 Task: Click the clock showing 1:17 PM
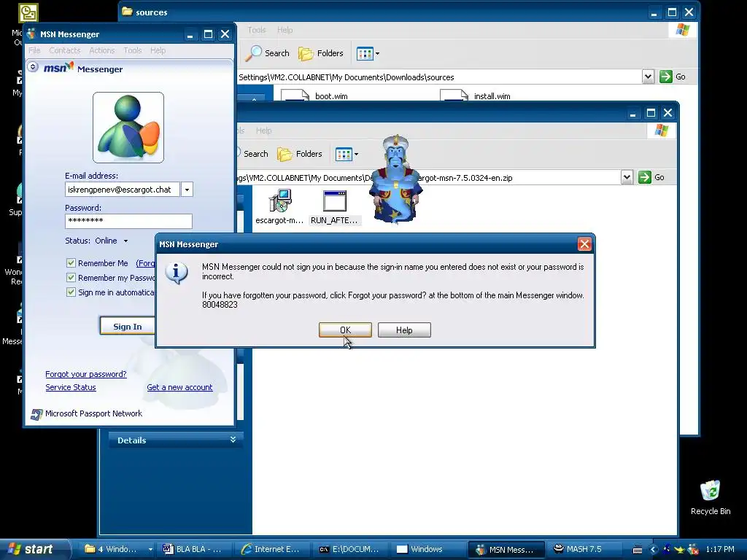click(720, 550)
